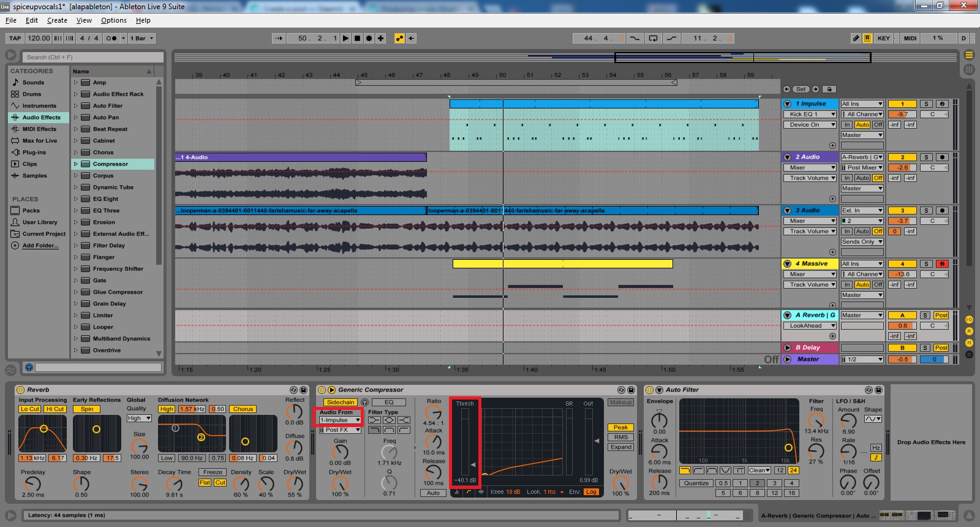Viewport: 980px width, 527px height.
Task: Select the activity view icon in compressor
Action: (x=481, y=491)
